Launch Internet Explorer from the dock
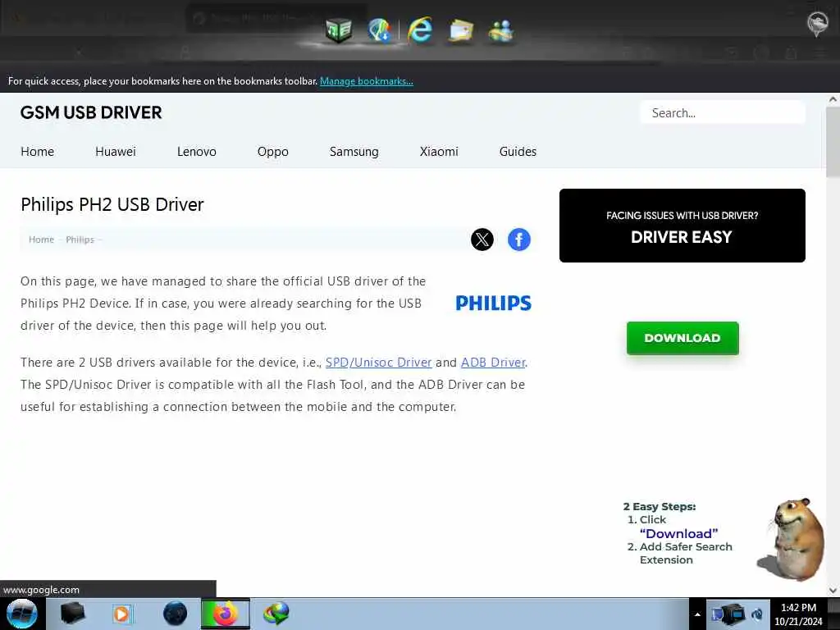 tap(419, 30)
